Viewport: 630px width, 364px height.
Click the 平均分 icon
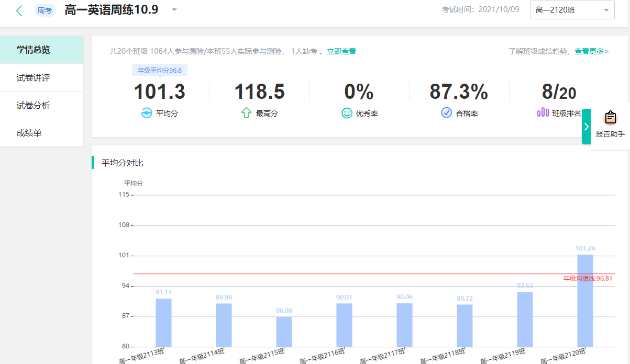tap(147, 113)
